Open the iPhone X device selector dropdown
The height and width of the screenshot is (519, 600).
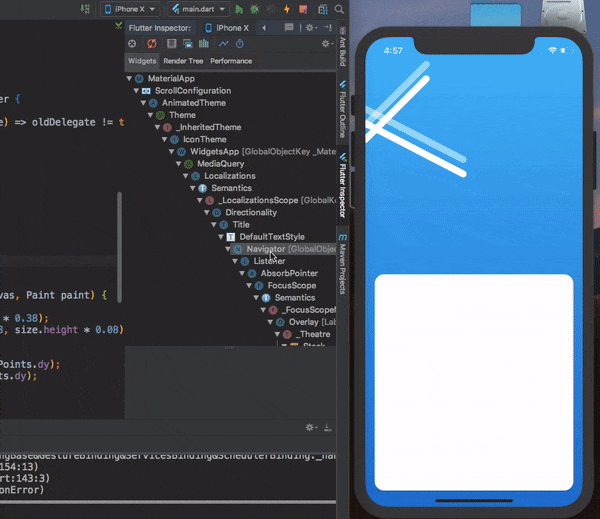pos(129,9)
